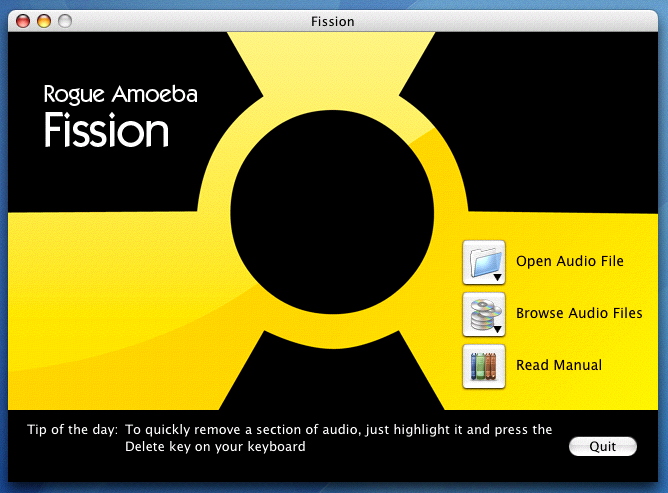Close the Fission window with red button
The height and width of the screenshot is (493, 668).
23,21
